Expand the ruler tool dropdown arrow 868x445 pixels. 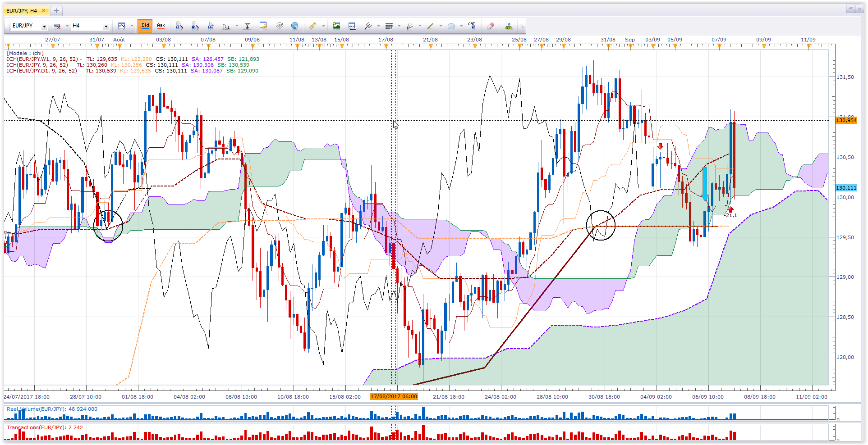point(323,26)
